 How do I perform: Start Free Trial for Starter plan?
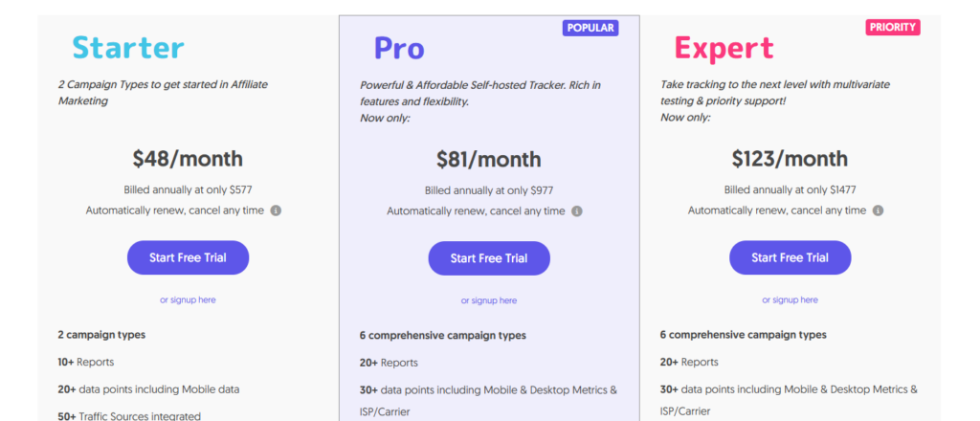(188, 257)
